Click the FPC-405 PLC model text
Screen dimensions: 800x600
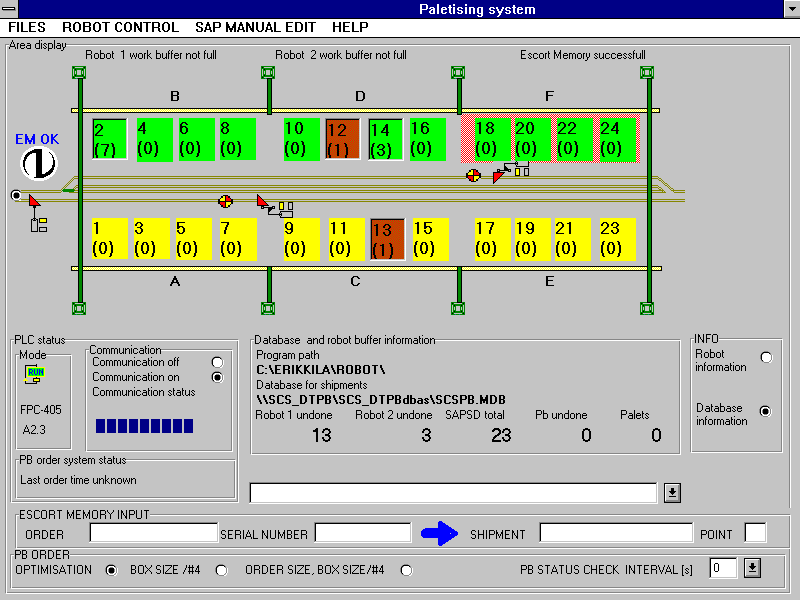[41, 410]
